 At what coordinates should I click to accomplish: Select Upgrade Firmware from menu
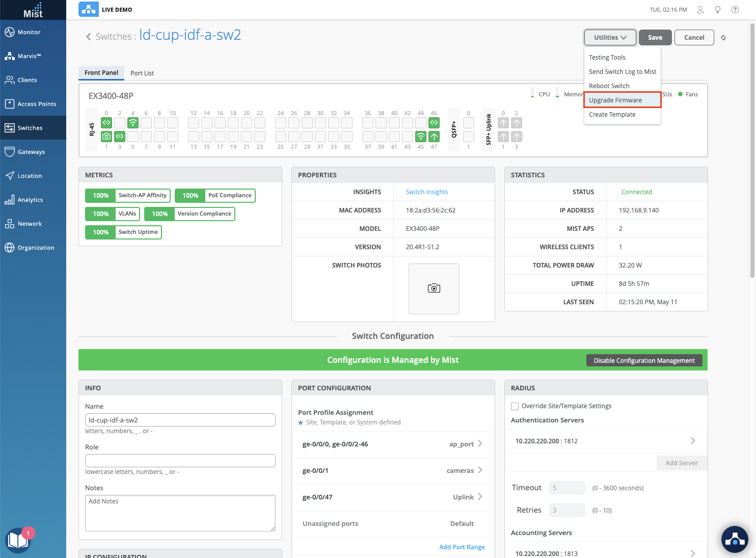pos(615,100)
